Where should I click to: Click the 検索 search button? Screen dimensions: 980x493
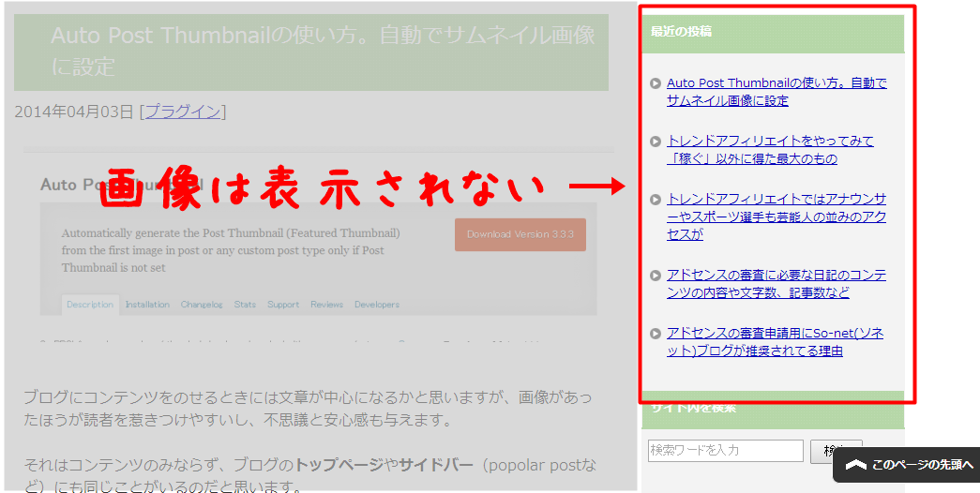pos(837,451)
